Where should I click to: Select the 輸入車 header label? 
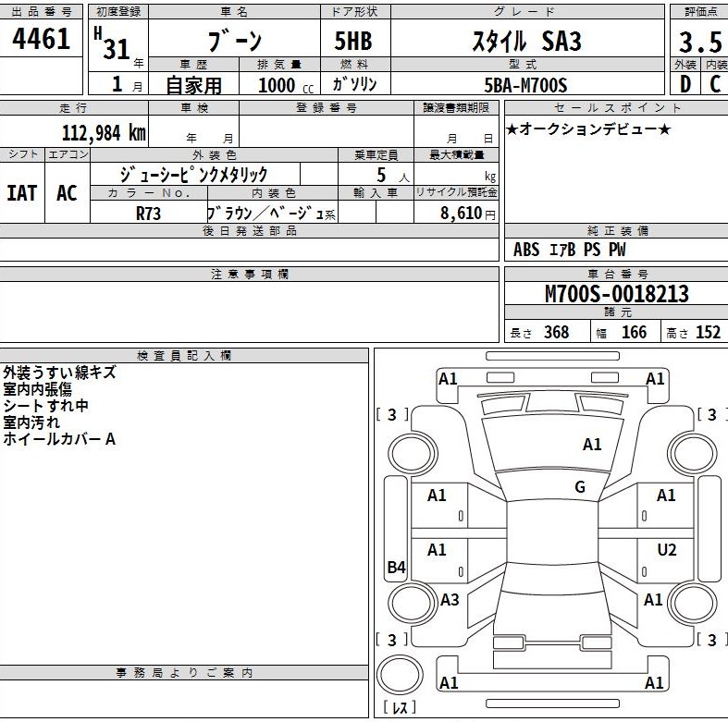376,192
